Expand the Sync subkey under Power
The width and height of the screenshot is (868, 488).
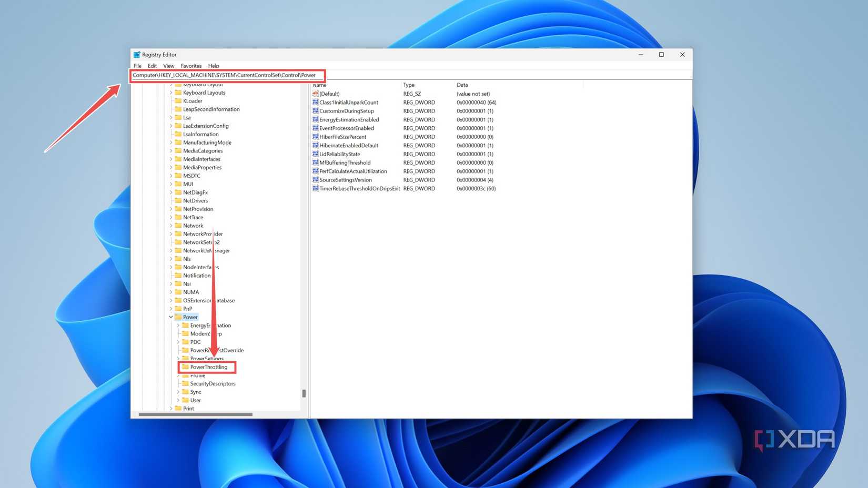coord(178,392)
